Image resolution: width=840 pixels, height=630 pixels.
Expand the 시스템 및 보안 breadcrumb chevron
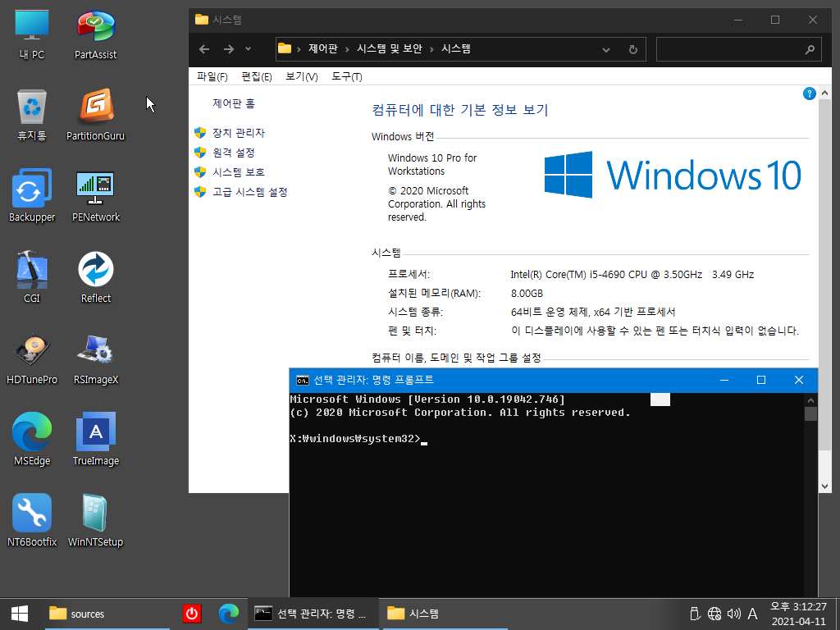pyautogui.click(x=431, y=49)
